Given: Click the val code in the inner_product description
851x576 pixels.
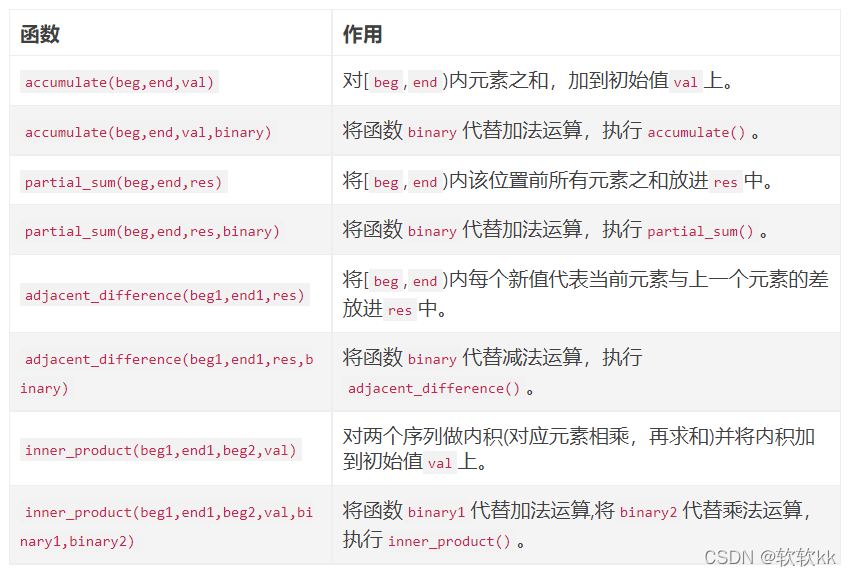Looking at the screenshot, I should click(x=440, y=463).
